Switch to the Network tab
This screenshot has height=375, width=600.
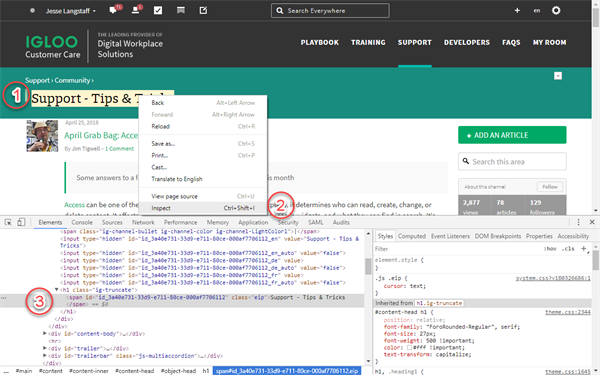(143, 222)
